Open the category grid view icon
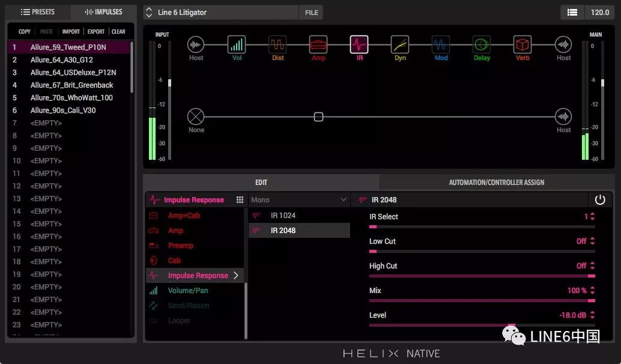 pos(240,200)
